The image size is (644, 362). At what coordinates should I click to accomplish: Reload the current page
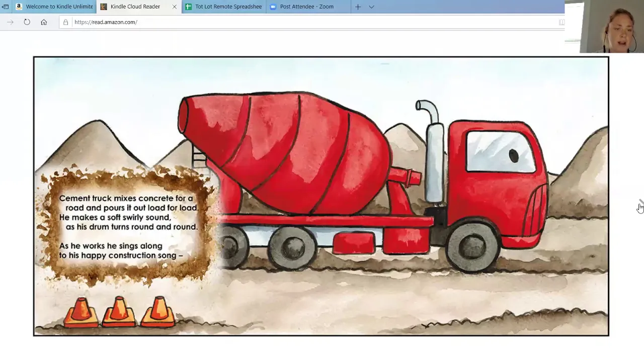[x=27, y=22]
